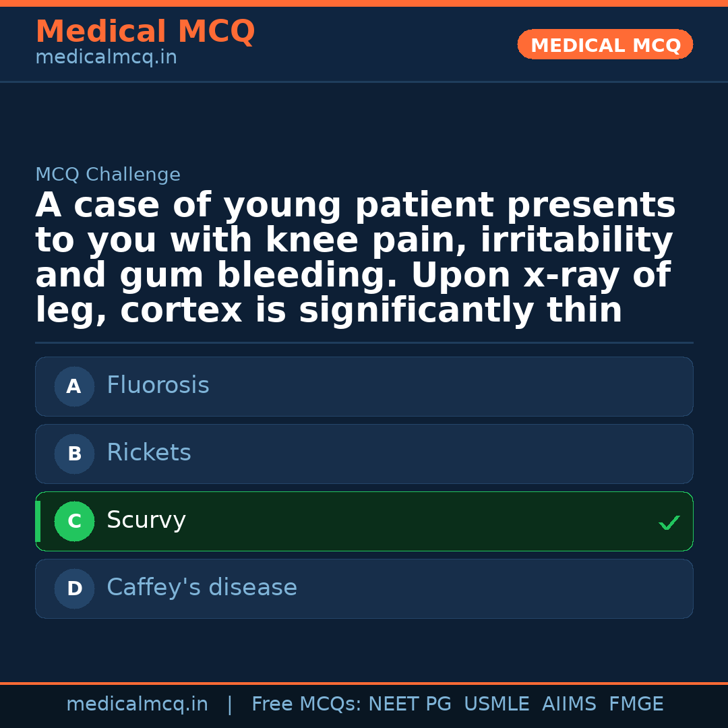
Task: Click the Medical MCQ header title
Action: click(x=145, y=32)
